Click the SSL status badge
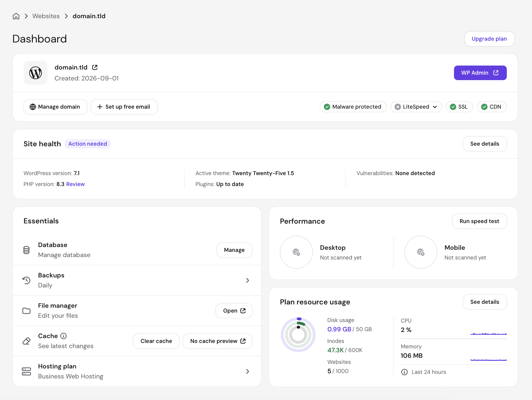The height and width of the screenshot is (400, 532). 459,107
